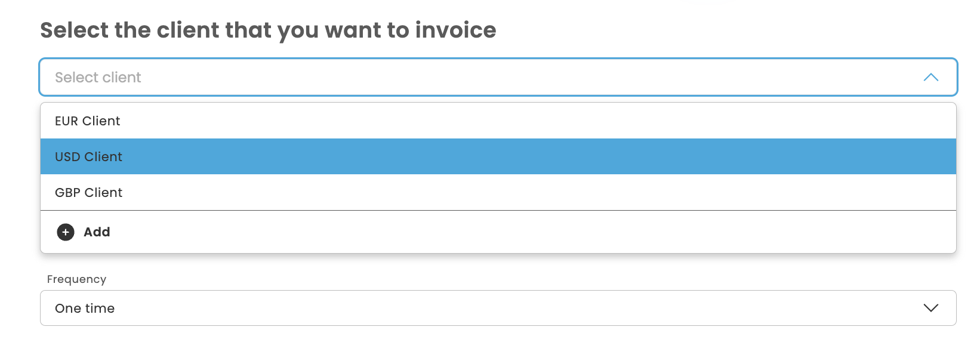980x339 pixels.
Task: Select EUR Client from the list
Action: pos(88,121)
